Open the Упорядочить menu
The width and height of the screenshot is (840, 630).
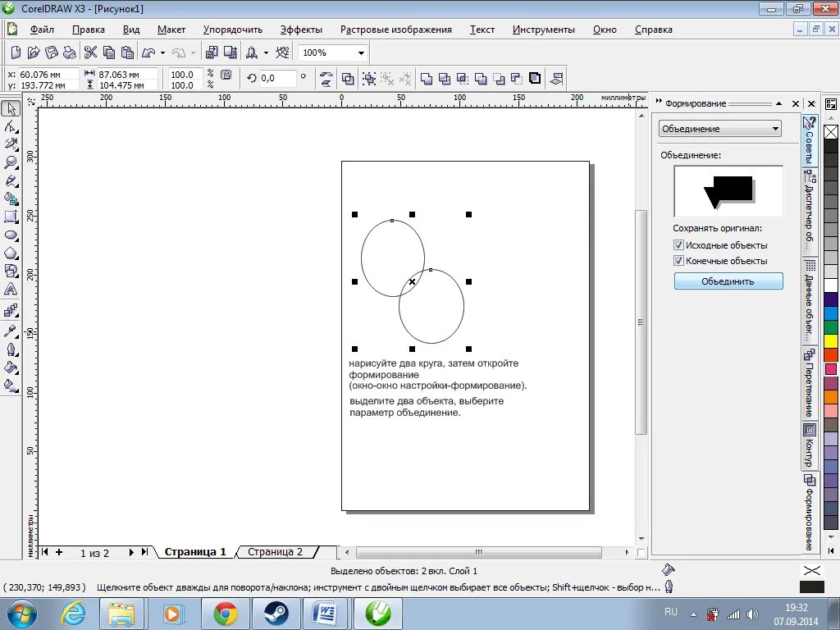(x=232, y=30)
